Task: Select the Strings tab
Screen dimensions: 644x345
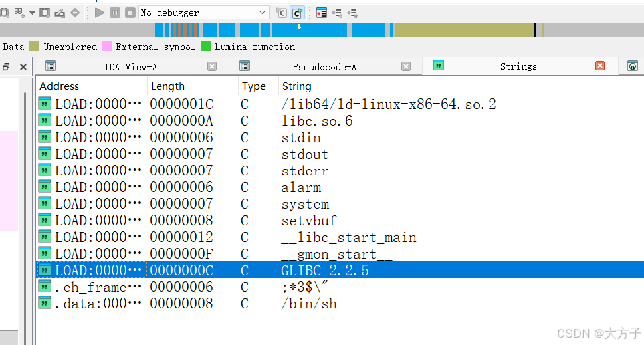Action: [x=518, y=66]
